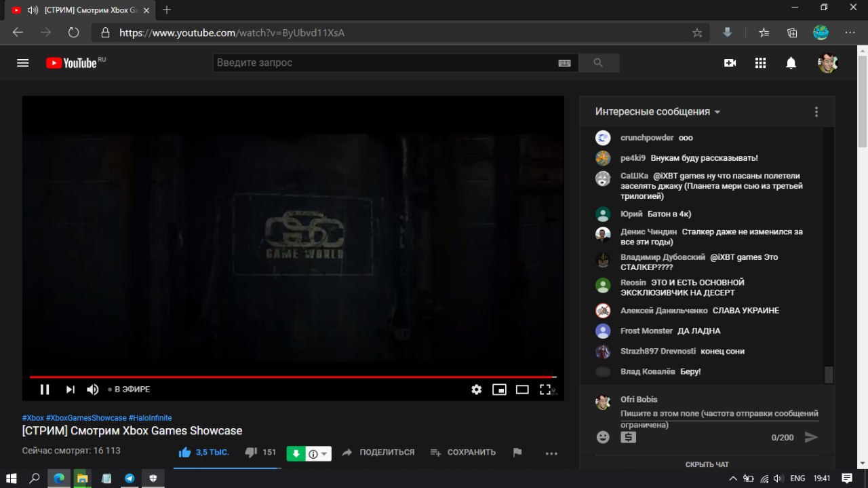
Task: Open the browser collections icon
Action: coord(792,33)
